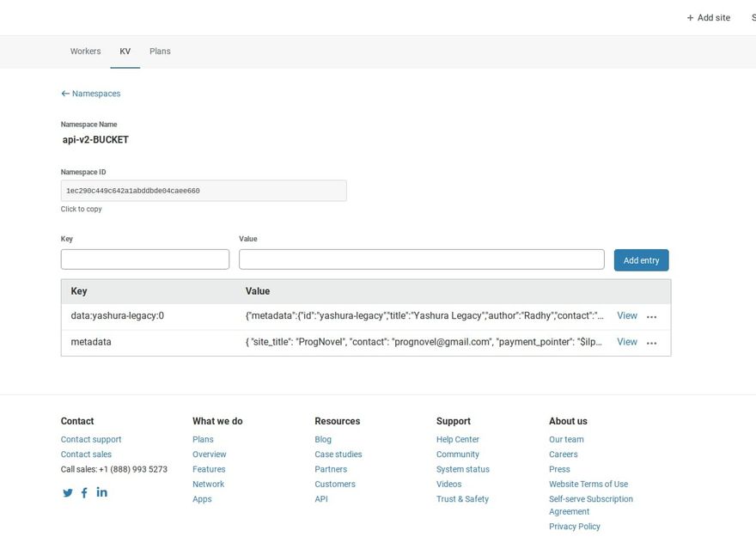Select the KV tab
The image size is (756, 543).
click(x=125, y=52)
